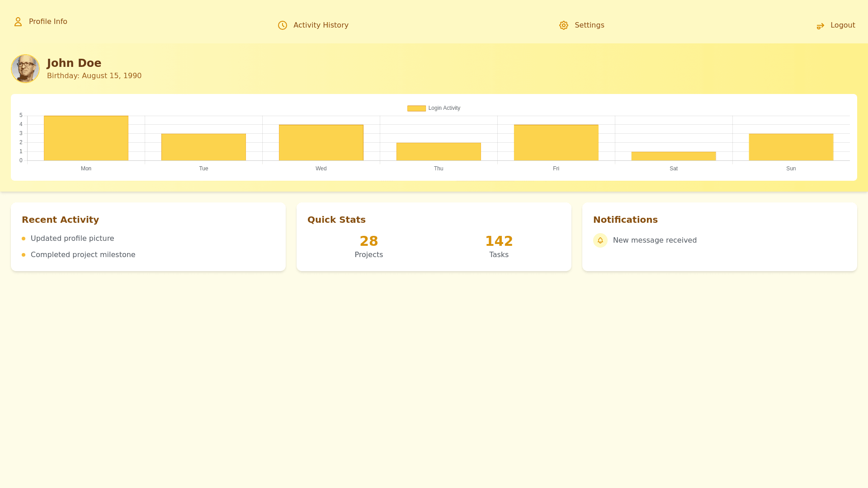The height and width of the screenshot is (488, 868).
Task: Click John Doe's profile avatar
Action: (25, 69)
